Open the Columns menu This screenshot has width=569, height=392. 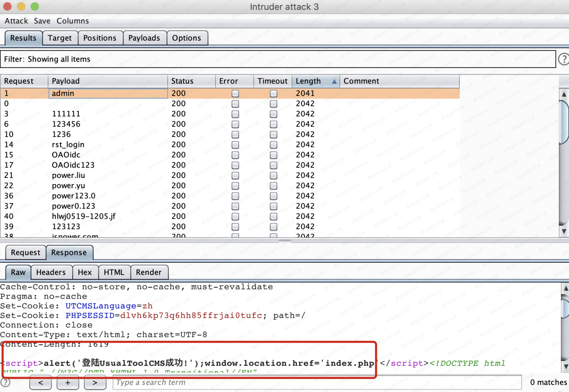pyautogui.click(x=73, y=21)
